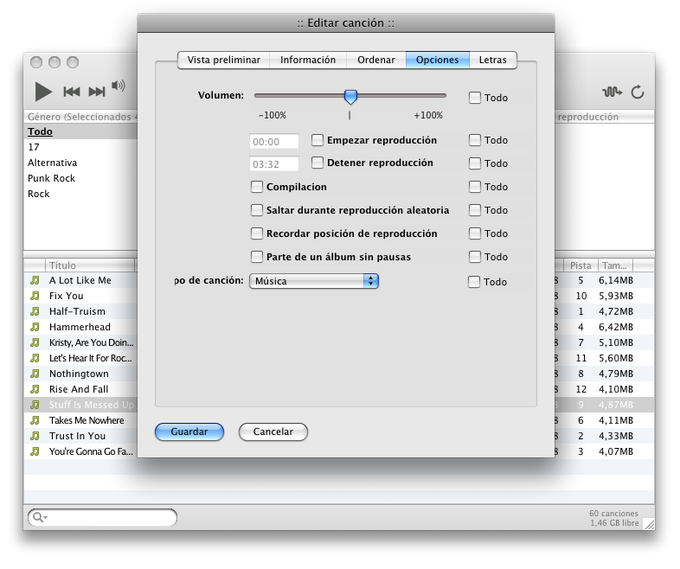This screenshot has height=569, width=680.
Task: Sort songs by the Tam... size column
Action: point(615,265)
